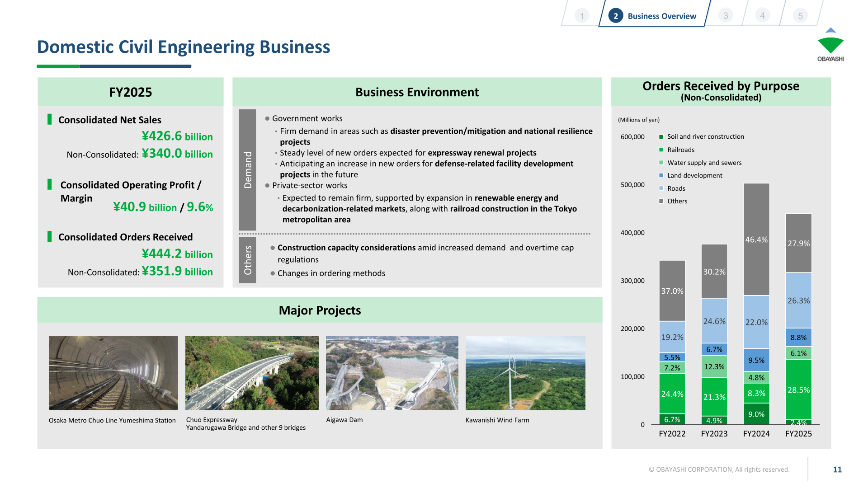Select the Business Overview tab
The image size is (868, 488).
[654, 16]
